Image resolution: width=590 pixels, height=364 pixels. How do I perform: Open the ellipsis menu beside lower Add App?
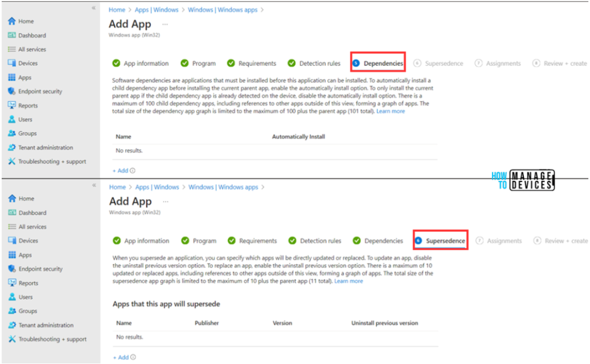pyautogui.click(x=165, y=202)
